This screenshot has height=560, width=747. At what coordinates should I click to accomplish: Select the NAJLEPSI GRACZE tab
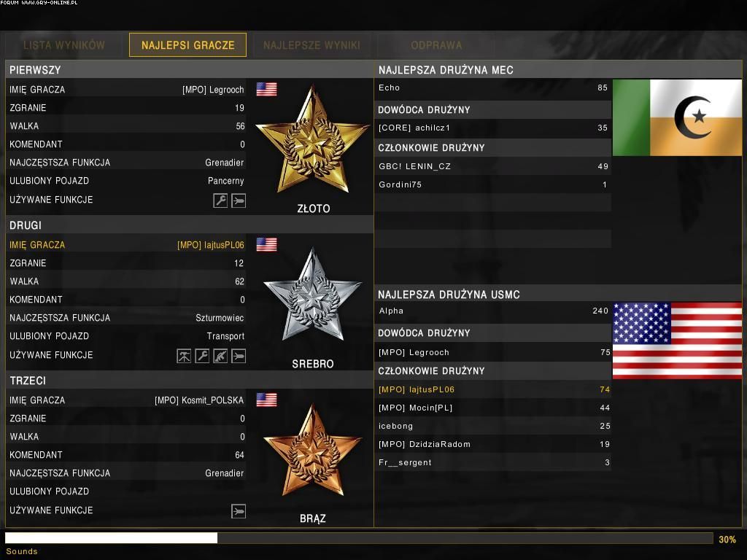[187, 45]
